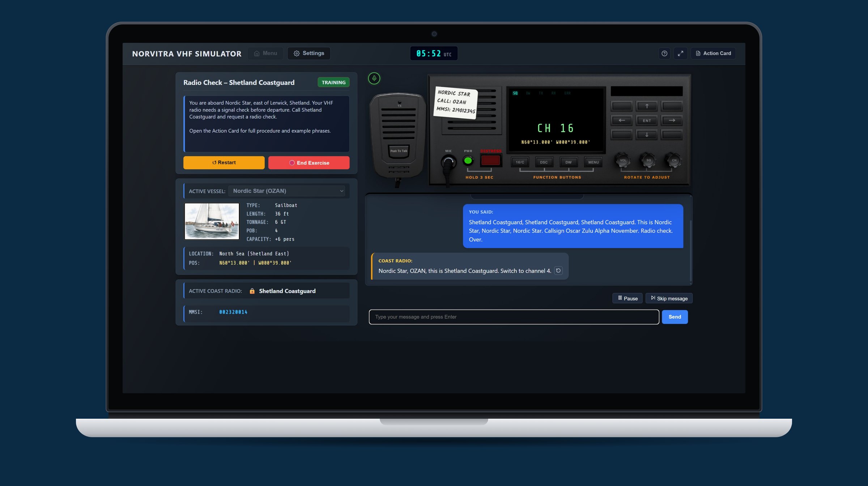Click the Nordic Star sailboat thumbnail
This screenshot has width=868, height=486.
click(x=212, y=221)
